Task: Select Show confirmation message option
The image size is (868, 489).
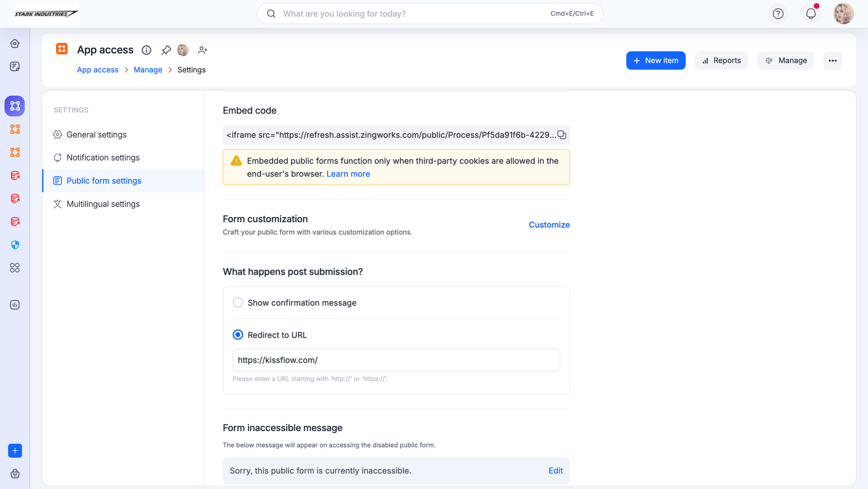Action: click(x=238, y=303)
